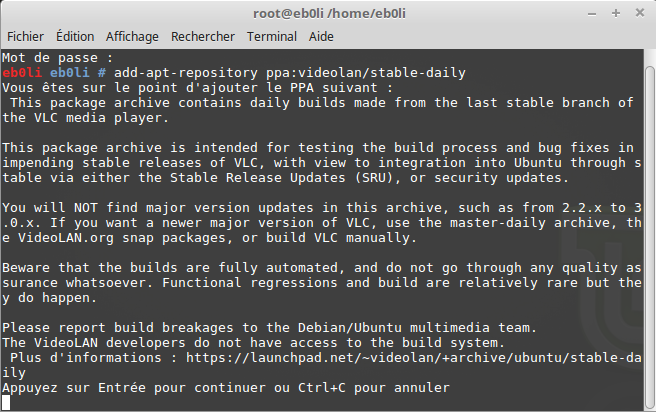Click the red eb0li prompt text
This screenshot has height=412, width=656.
[22, 73]
